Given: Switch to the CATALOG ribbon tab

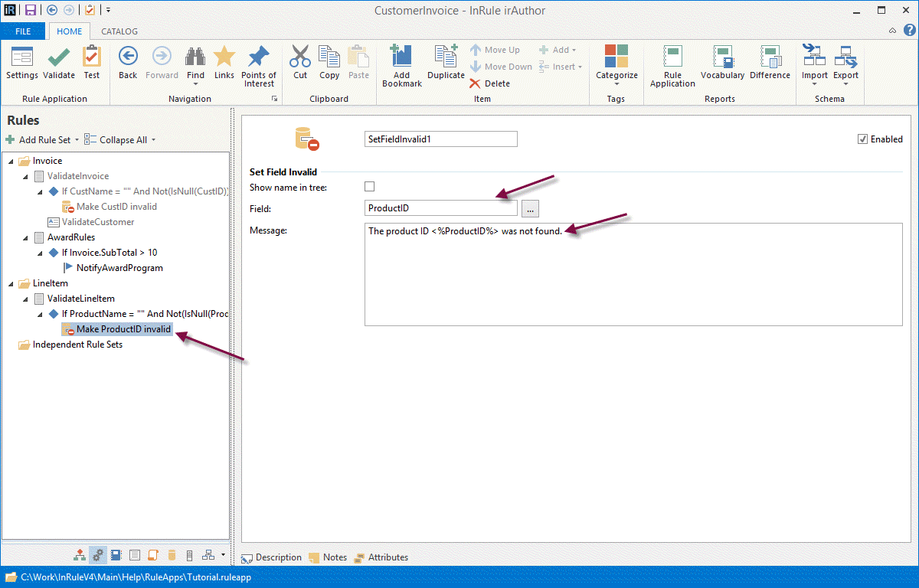Looking at the screenshot, I should click(119, 31).
